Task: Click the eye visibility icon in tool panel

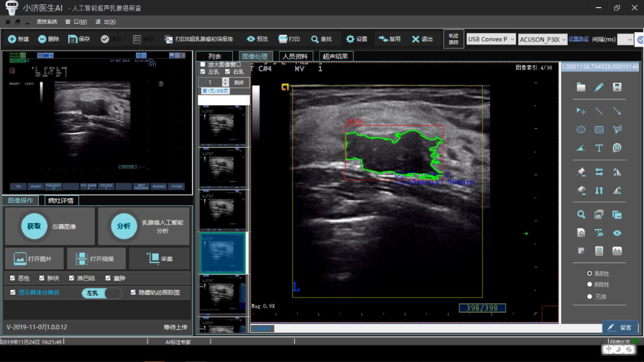Action: pos(617,233)
